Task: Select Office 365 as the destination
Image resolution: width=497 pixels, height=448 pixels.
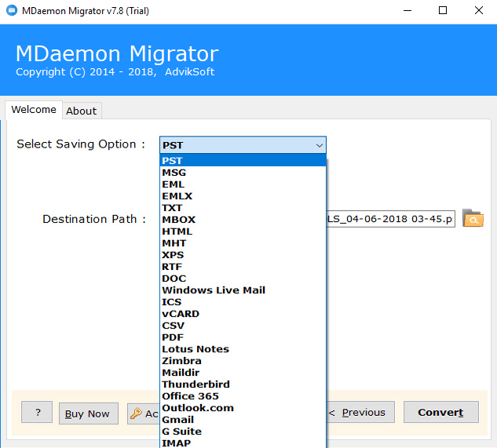Action: pyautogui.click(x=243, y=395)
